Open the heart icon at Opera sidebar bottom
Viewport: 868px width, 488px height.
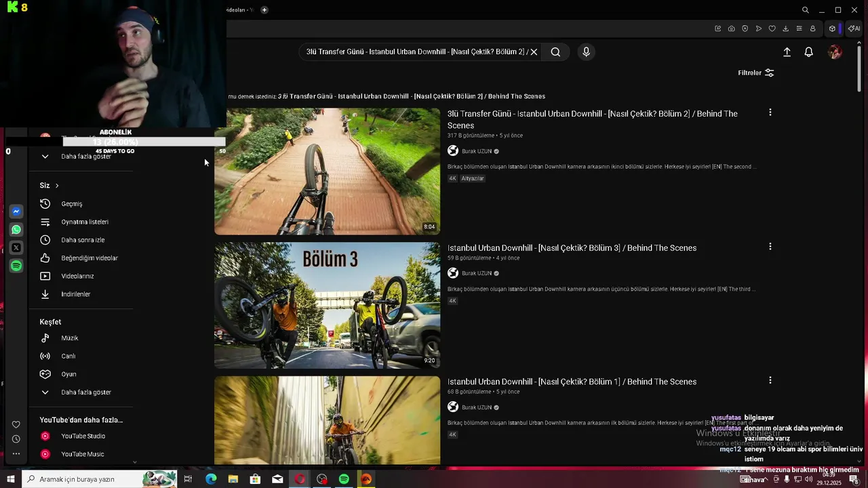(16, 425)
